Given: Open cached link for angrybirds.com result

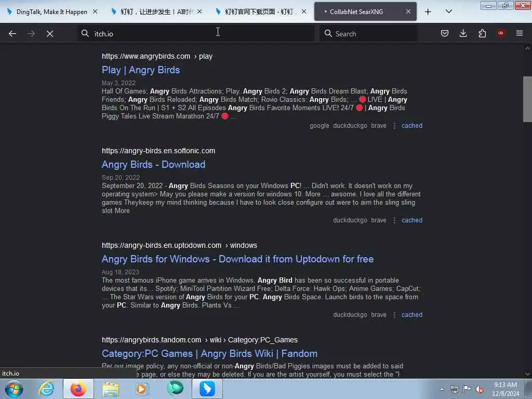Looking at the screenshot, I should pyautogui.click(x=412, y=126).
